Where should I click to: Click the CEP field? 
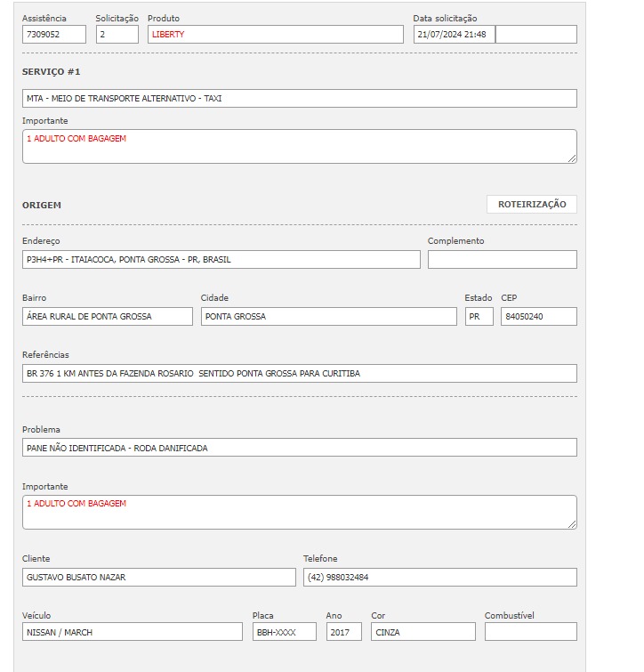pyautogui.click(x=538, y=317)
